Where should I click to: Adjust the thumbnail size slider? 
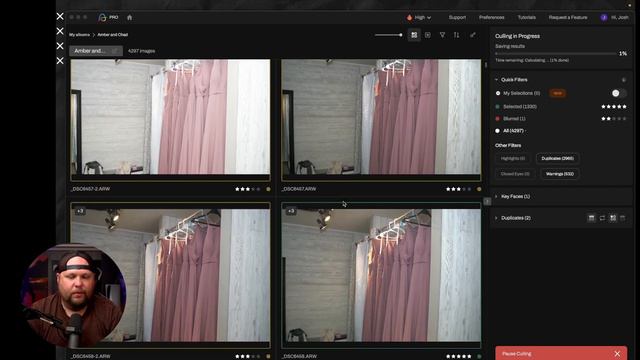click(389, 35)
